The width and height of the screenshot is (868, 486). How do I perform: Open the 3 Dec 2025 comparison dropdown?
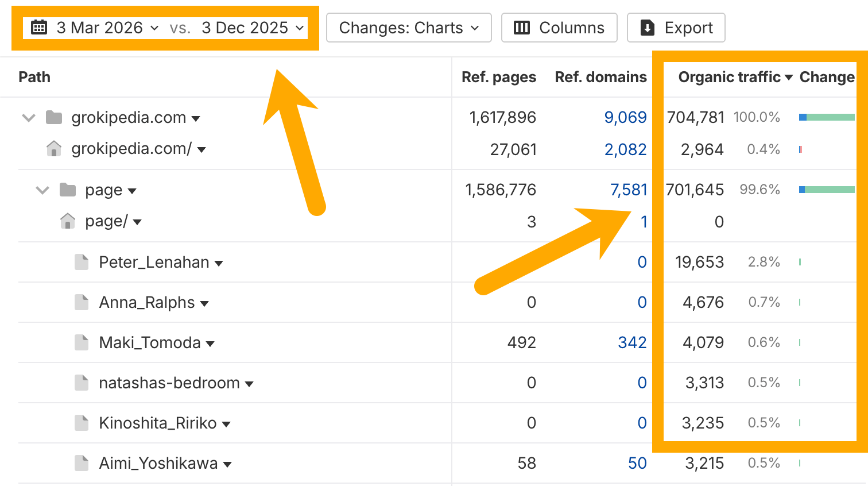(x=253, y=28)
